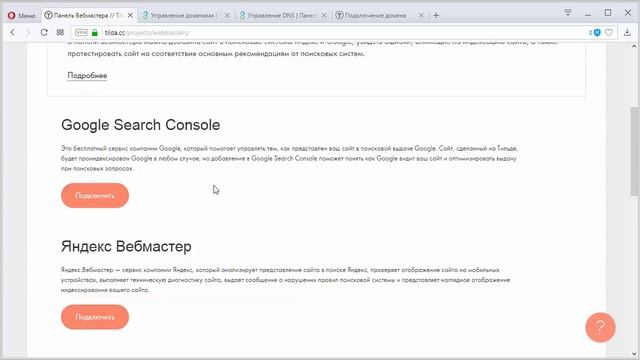Click the Яндекс Вебмастер heading
The height and width of the screenshot is (360, 640).
(x=126, y=247)
